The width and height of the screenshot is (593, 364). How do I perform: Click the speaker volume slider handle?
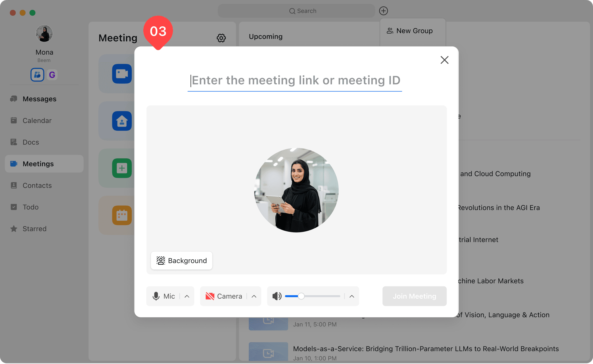(x=301, y=296)
